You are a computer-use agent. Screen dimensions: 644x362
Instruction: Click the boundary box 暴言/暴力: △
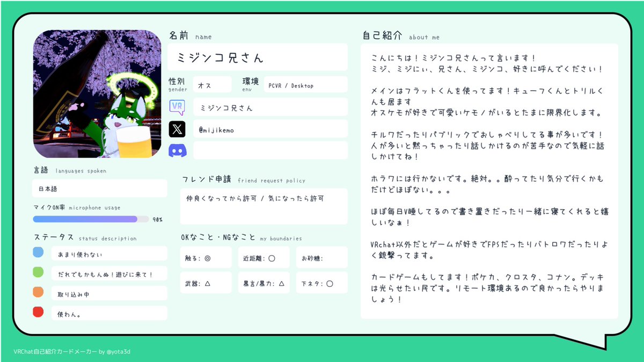tap(264, 283)
